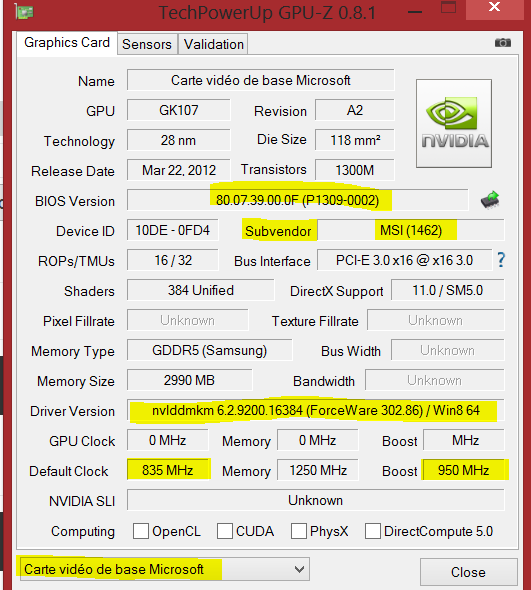531x590 pixels.
Task: Minimize the GPU-Z window
Action: 415,11
